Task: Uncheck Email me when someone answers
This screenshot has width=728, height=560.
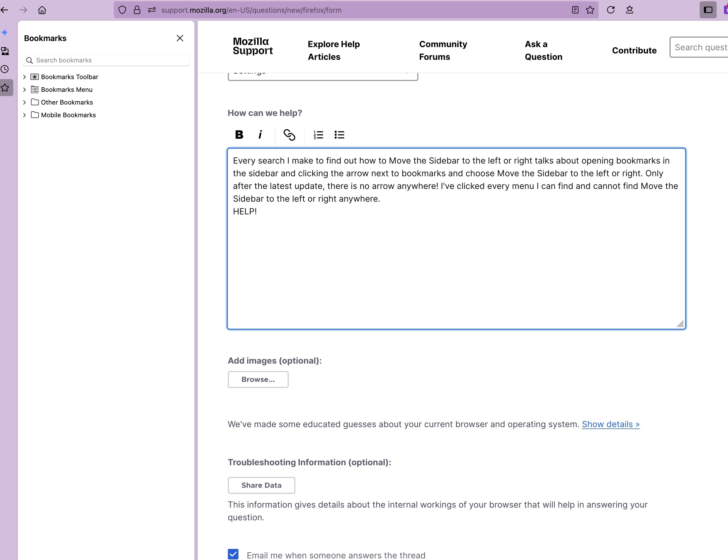Action: click(233, 554)
